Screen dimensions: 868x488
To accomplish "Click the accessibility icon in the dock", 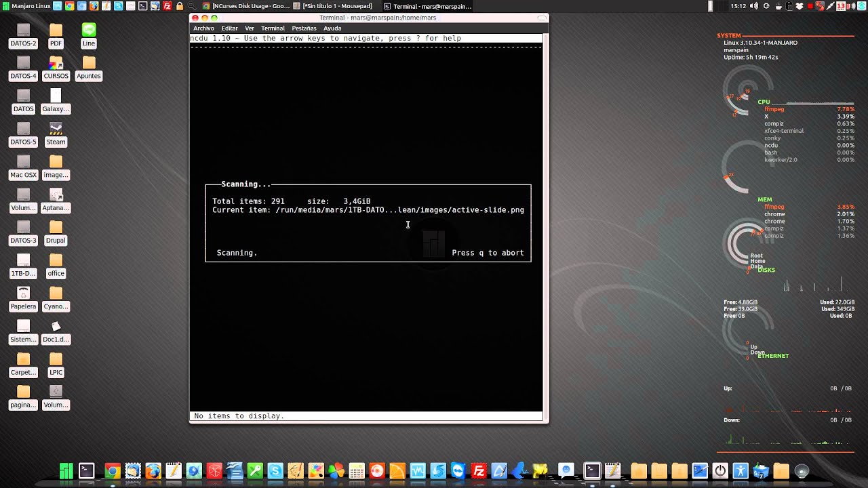I will coord(741,470).
